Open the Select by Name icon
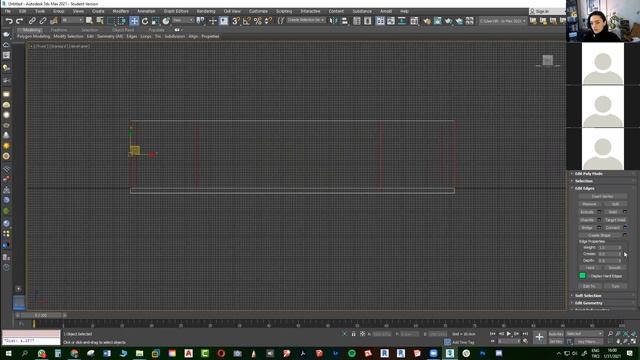The image size is (640, 360). coord(100,21)
